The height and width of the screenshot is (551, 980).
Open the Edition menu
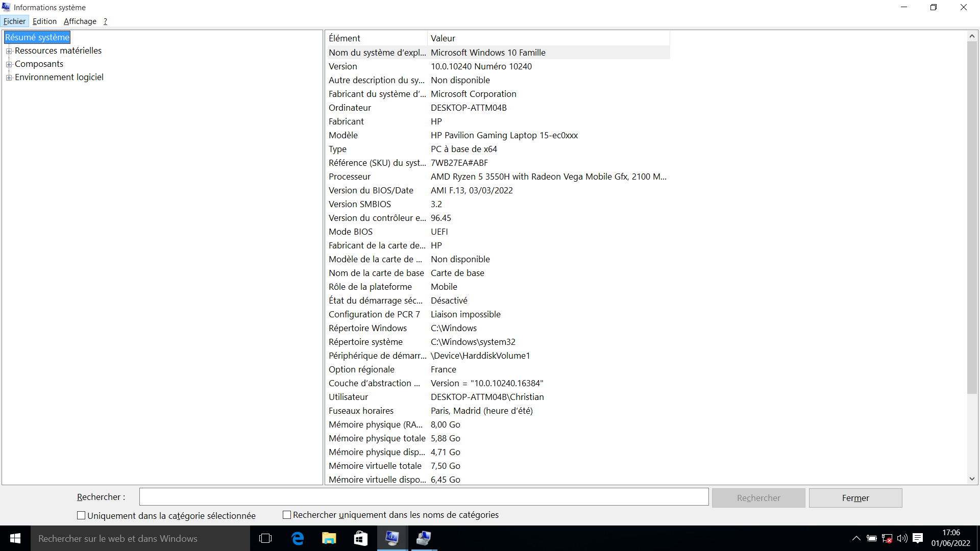click(44, 21)
